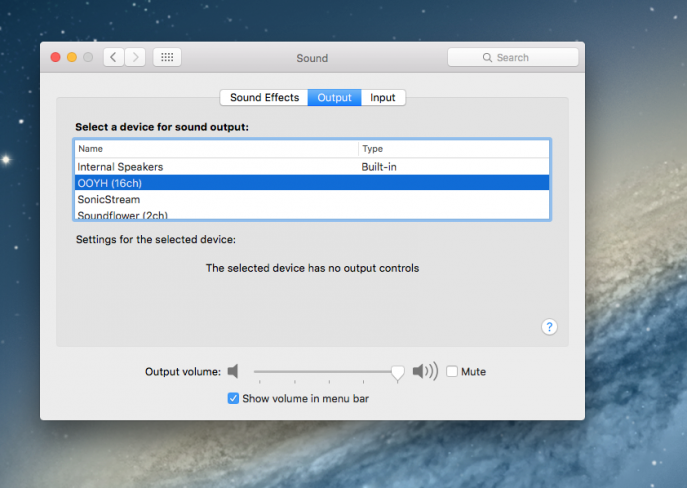Image resolution: width=687 pixels, height=488 pixels.
Task: Go back with the left chevron button
Action: tap(114, 57)
